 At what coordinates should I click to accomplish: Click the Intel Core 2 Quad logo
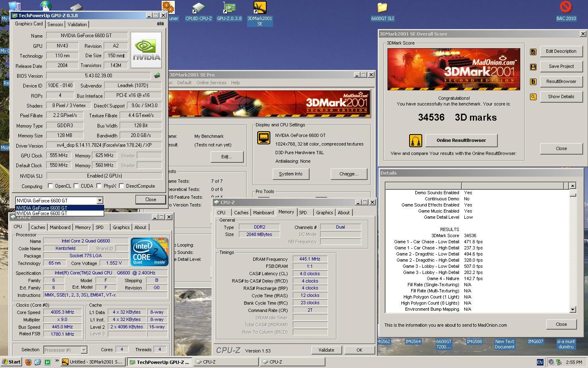149,251
